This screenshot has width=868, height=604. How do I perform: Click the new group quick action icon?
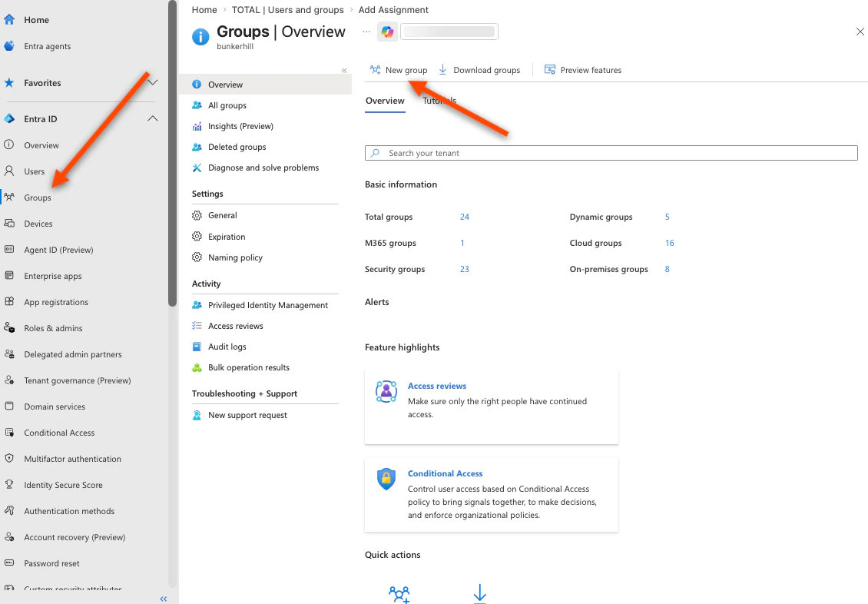point(399,595)
